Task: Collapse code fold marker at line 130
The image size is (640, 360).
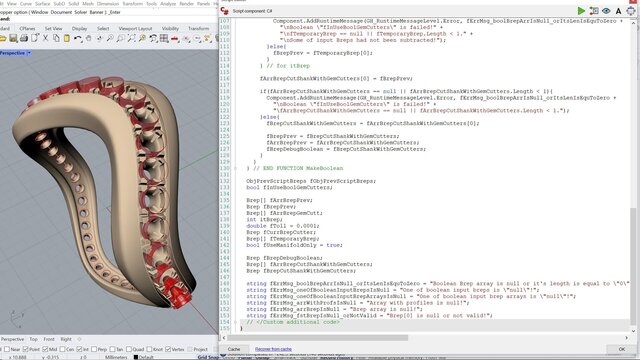Action: click(x=236, y=168)
